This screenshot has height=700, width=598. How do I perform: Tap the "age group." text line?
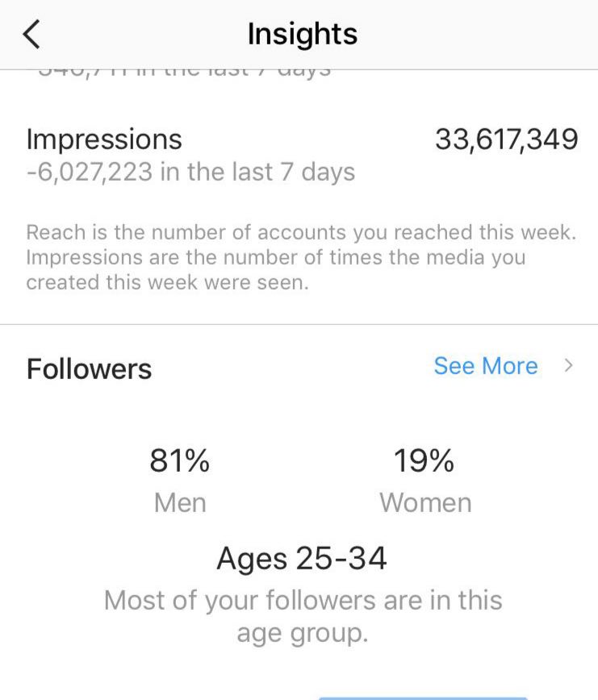pos(303,633)
